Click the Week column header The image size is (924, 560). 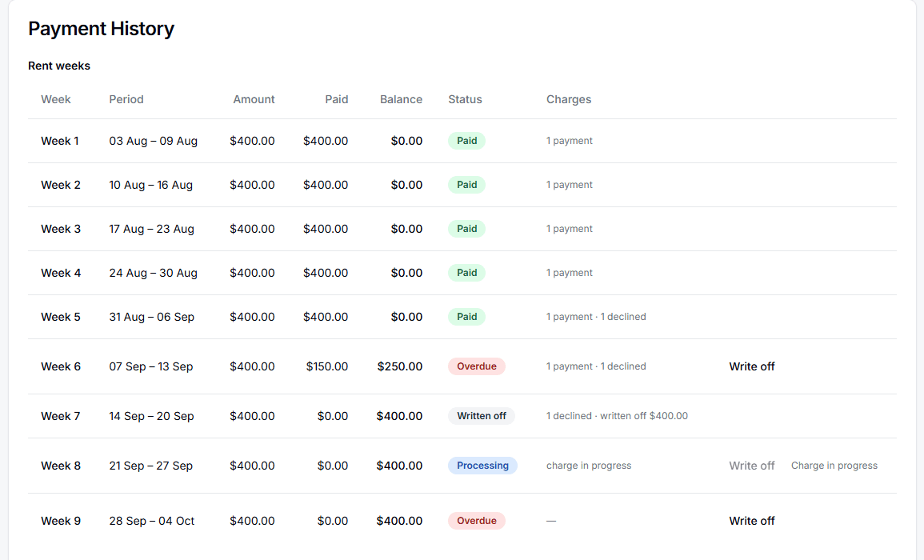click(x=55, y=99)
